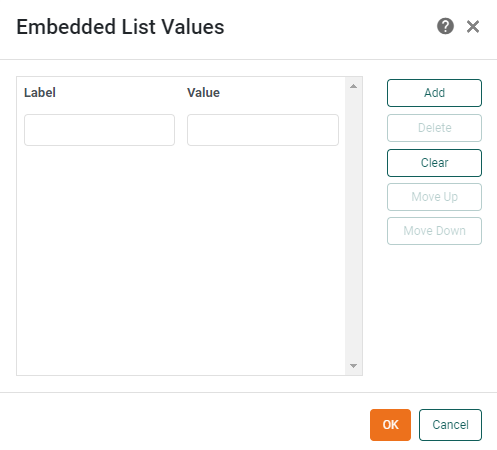Close the Embedded List Values dialog
This screenshot has height=450, width=497.
click(473, 27)
